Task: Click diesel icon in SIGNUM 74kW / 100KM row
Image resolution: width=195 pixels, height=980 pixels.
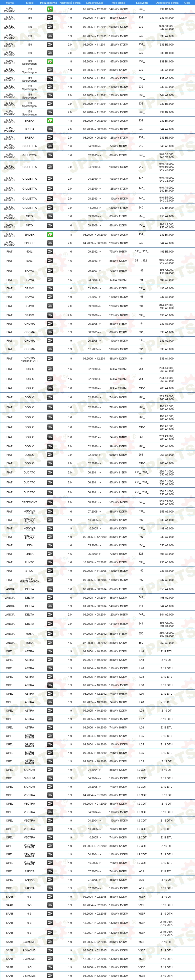Action: point(50,787)
